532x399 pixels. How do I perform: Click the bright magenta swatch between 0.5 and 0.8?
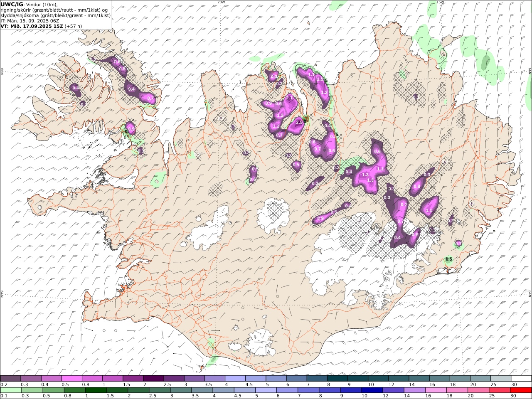(72, 378)
